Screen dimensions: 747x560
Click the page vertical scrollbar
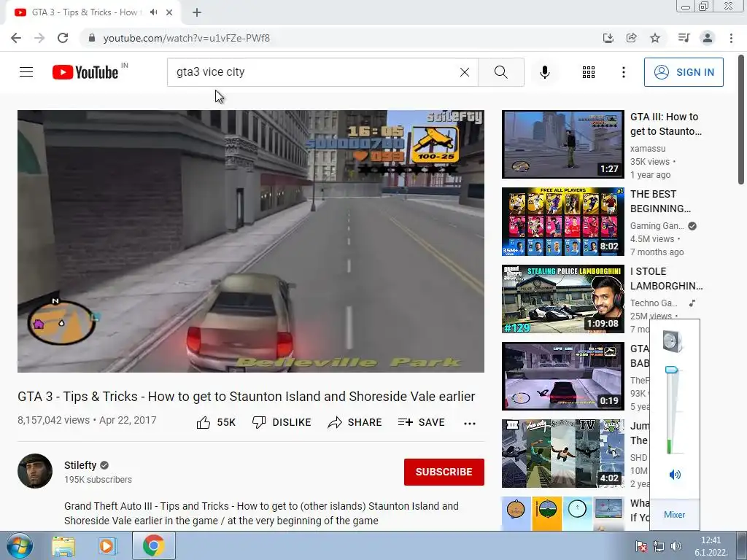click(741, 119)
